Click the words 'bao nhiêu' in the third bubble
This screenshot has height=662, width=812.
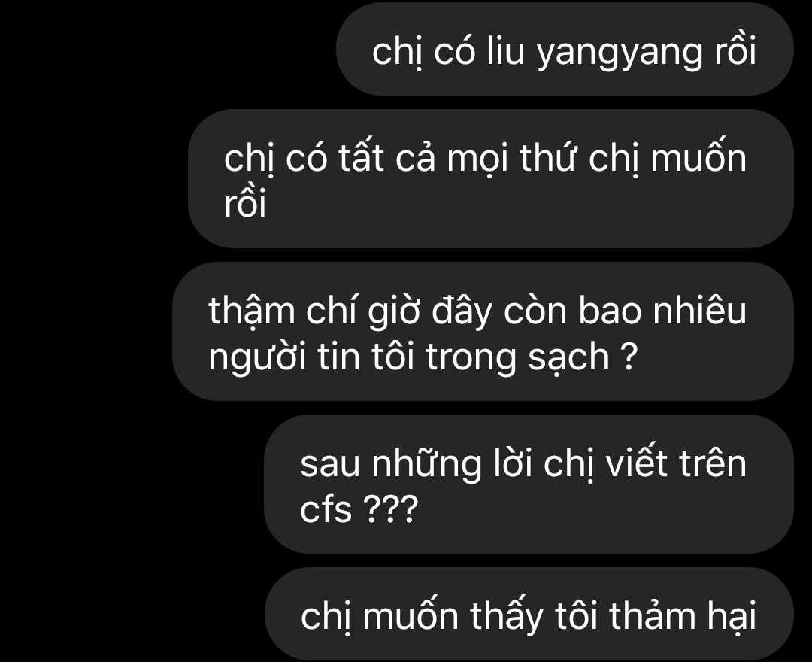coord(662,310)
